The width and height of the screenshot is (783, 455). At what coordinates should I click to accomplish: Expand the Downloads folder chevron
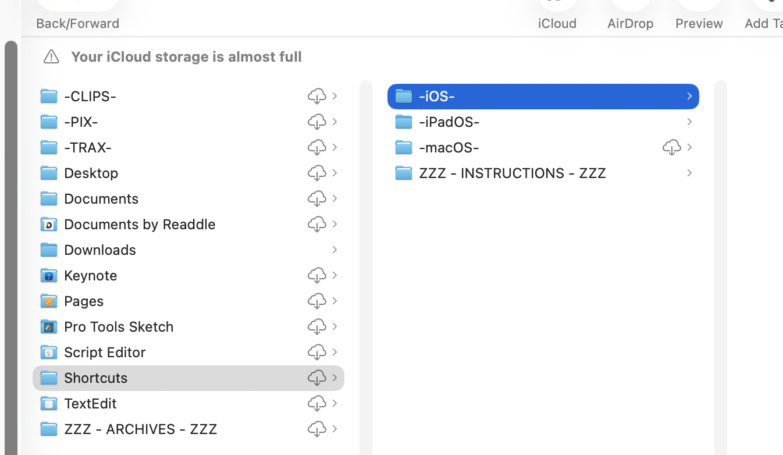point(335,250)
